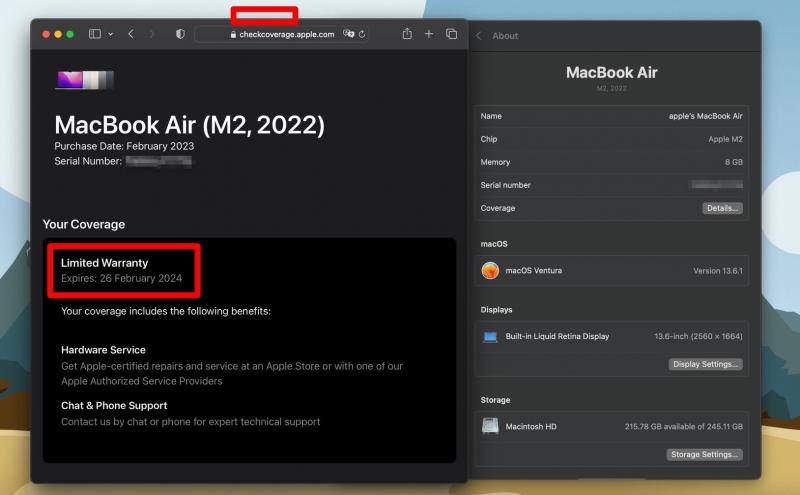Maximize the Safari window
800x495 pixels.
click(x=70, y=34)
